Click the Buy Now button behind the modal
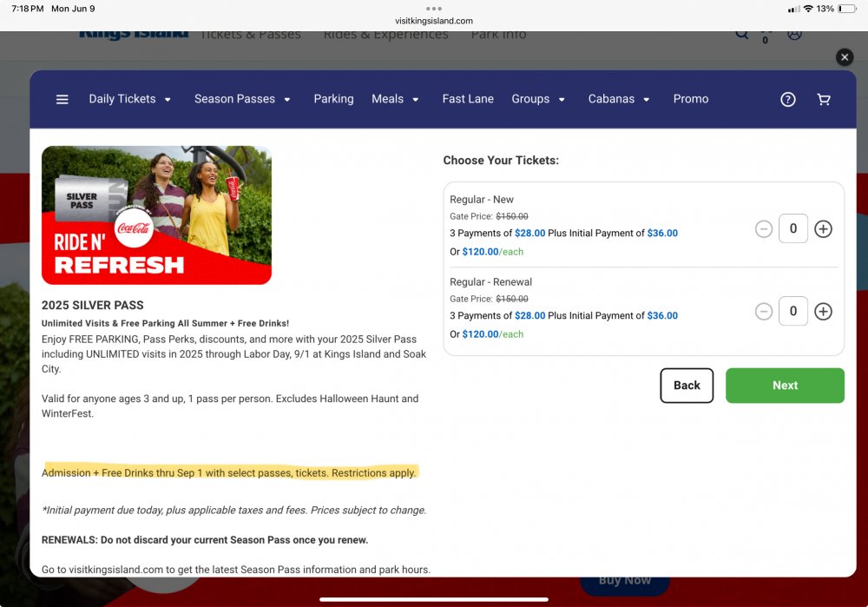868x607 pixels. pos(625,583)
